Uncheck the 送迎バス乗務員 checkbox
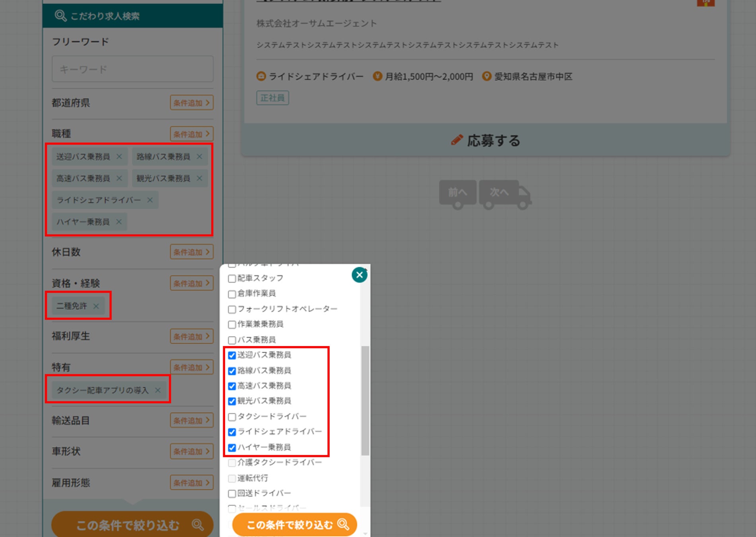 click(x=232, y=355)
